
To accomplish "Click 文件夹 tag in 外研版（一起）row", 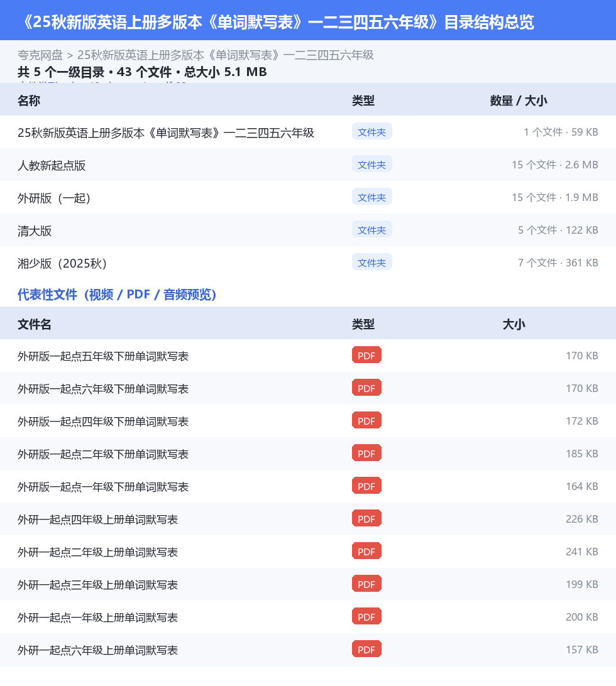I will point(371,197).
